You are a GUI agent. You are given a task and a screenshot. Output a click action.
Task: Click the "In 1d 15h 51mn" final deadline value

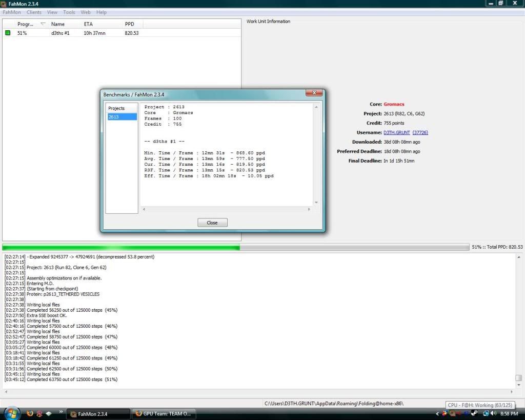399,161
